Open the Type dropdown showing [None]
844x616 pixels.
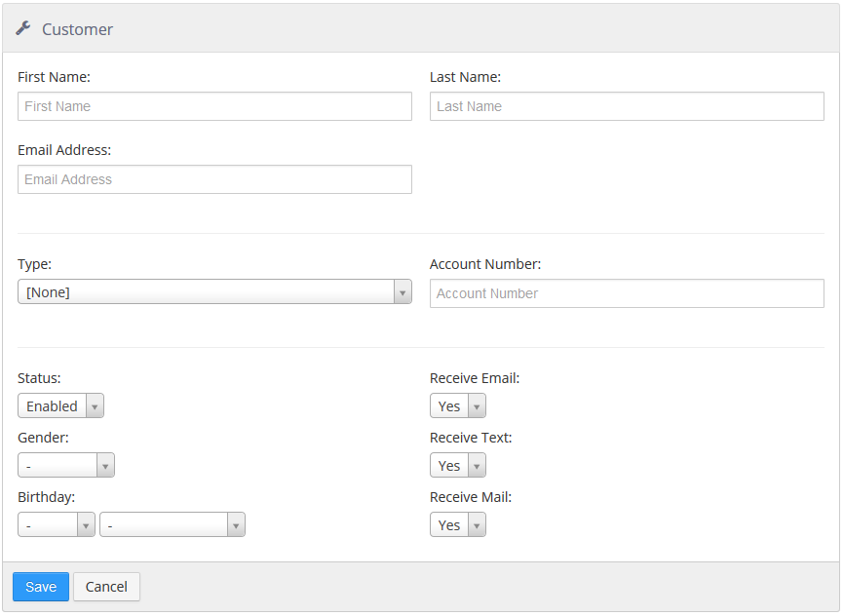click(x=214, y=291)
